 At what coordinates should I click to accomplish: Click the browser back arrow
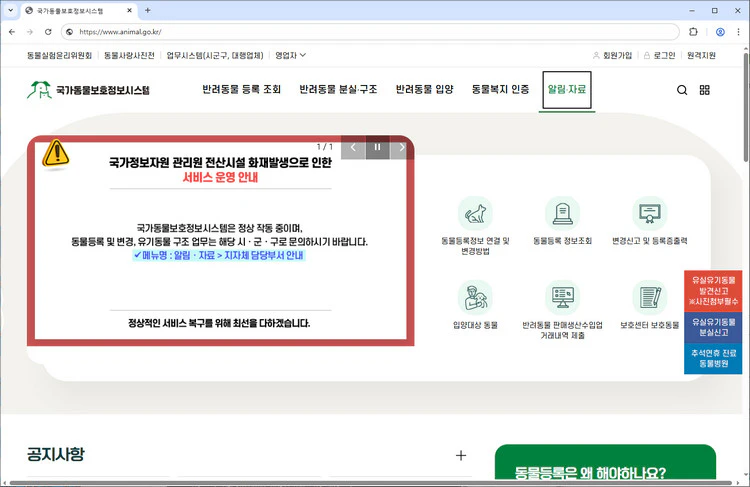coord(12,32)
